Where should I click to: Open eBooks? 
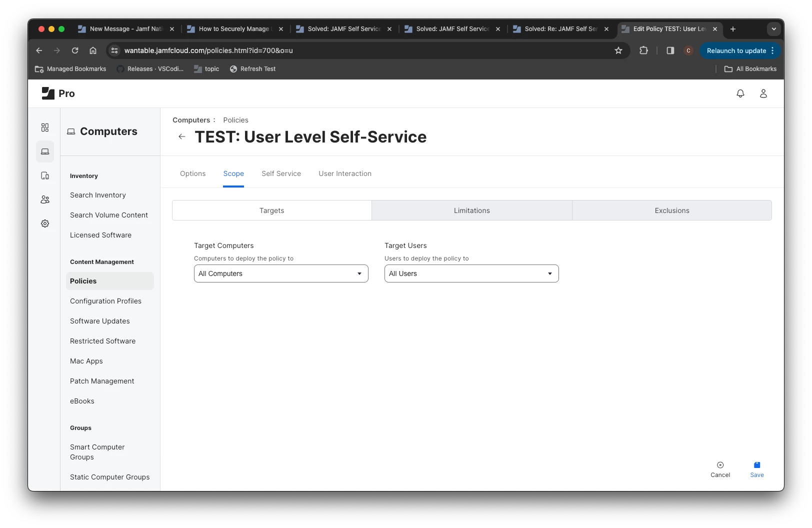(82, 401)
